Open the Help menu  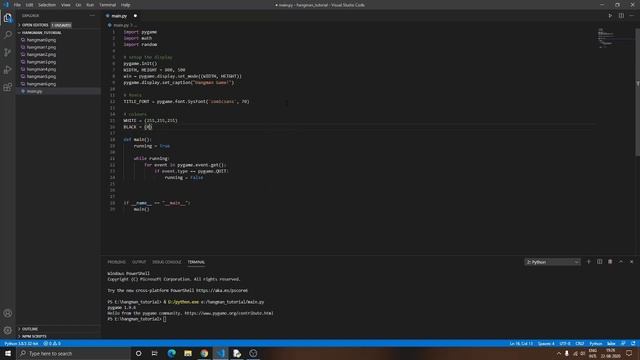pos(126,5)
